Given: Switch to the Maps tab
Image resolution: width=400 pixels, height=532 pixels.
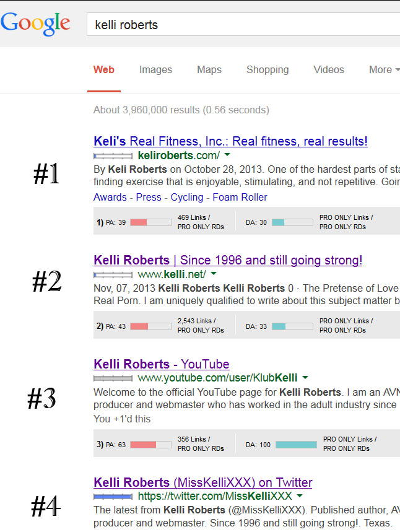Looking at the screenshot, I should click(x=209, y=69).
